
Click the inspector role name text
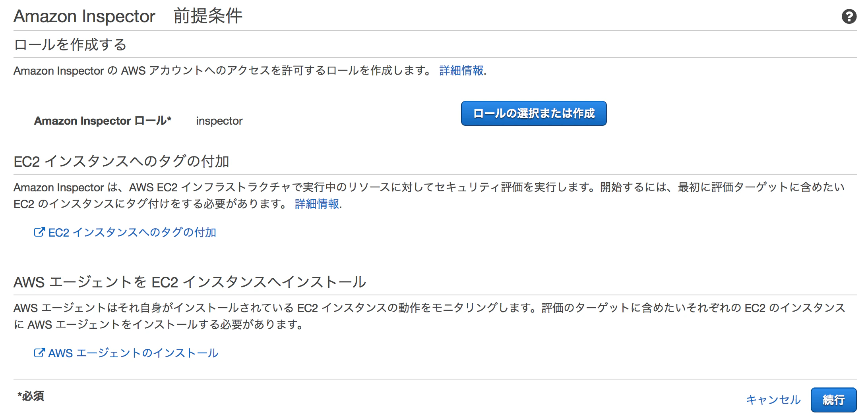pos(219,121)
